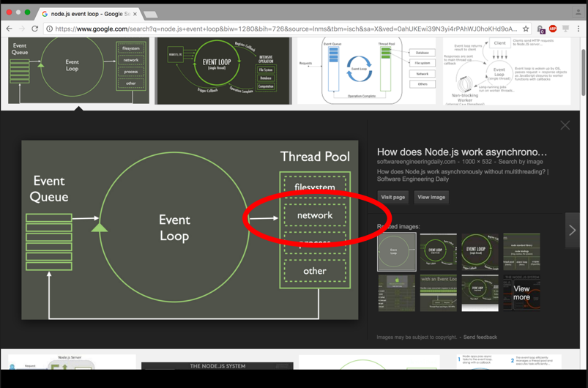588x388 pixels.
Task: Open the Chrome profile icon at top right
Action: 578,12
